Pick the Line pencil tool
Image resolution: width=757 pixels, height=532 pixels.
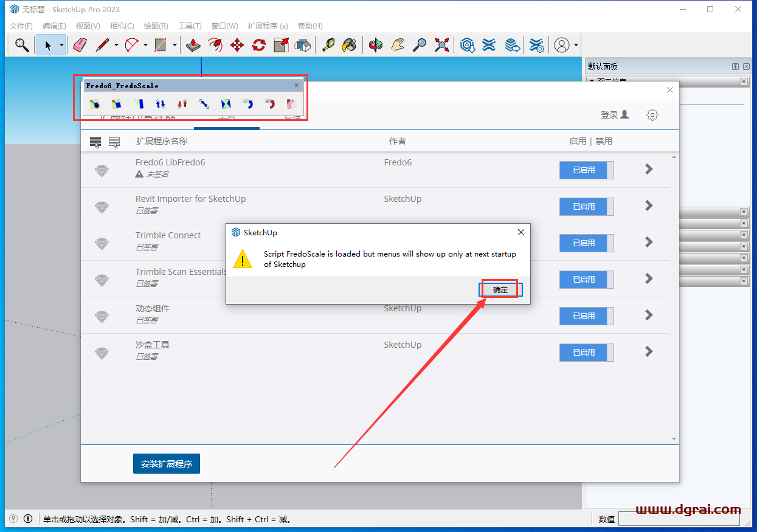pyautogui.click(x=102, y=45)
